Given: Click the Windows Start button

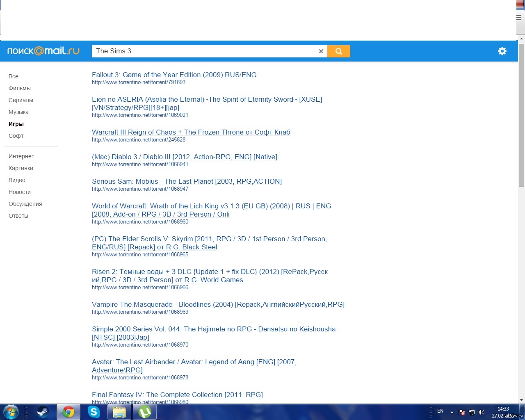Looking at the screenshot, I should click(11, 412).
